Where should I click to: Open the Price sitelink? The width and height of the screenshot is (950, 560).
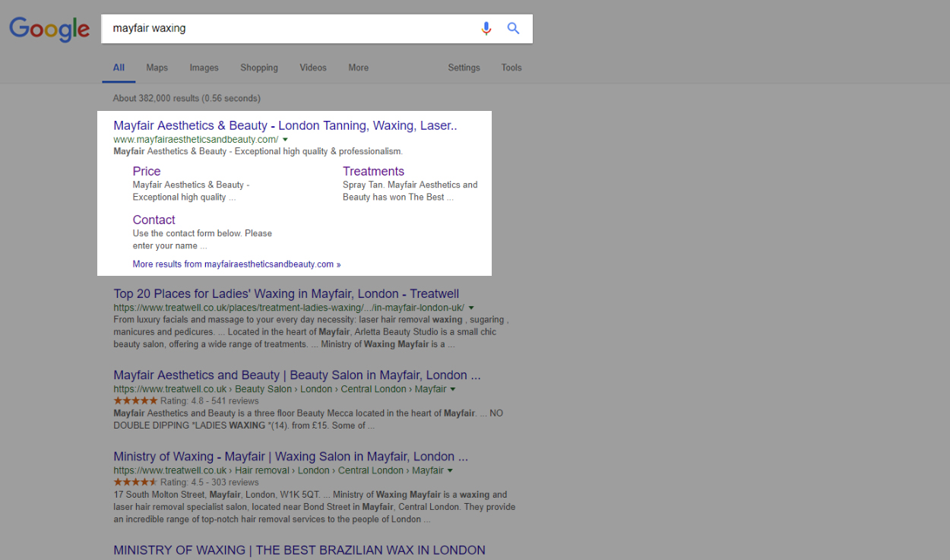click(x=147, y=171)
